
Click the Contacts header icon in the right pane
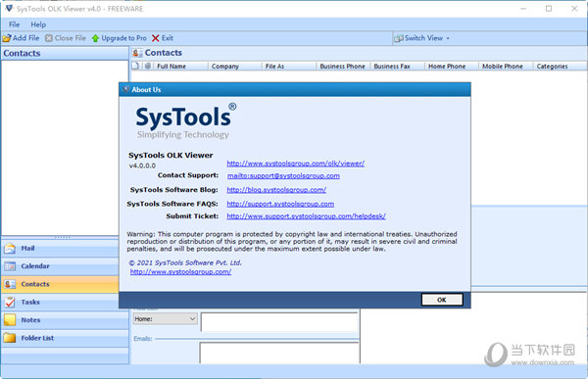[x=137, y=53]
